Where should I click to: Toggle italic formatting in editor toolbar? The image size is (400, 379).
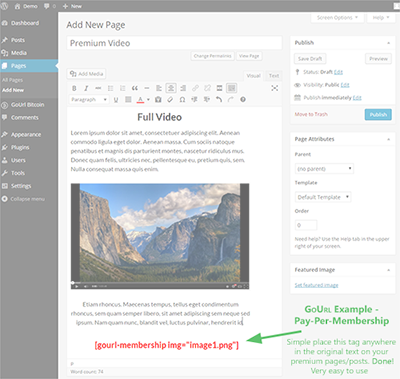[86, 88]
